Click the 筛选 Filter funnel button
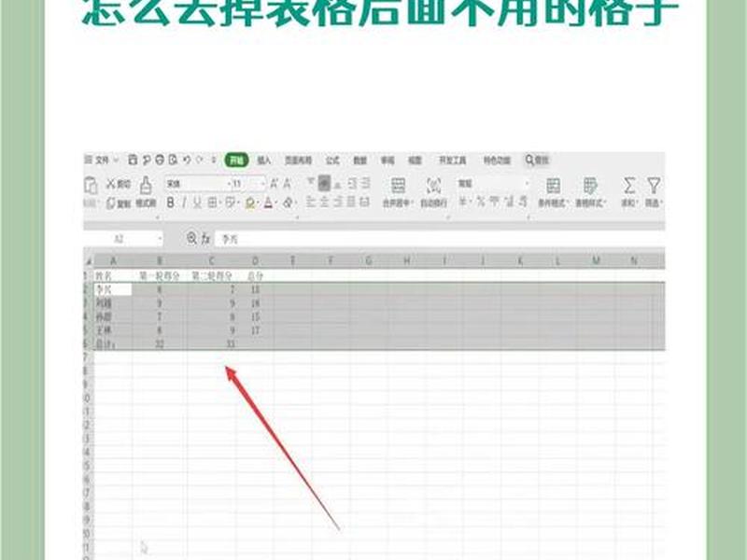Image resolution: width=747 pixels, height=560 pixels. 655,193
